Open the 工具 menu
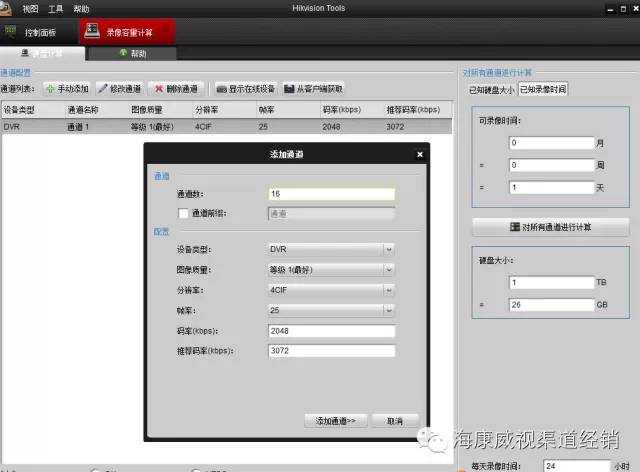This screenshot has width=640, height=472. (x=55, y=7)
